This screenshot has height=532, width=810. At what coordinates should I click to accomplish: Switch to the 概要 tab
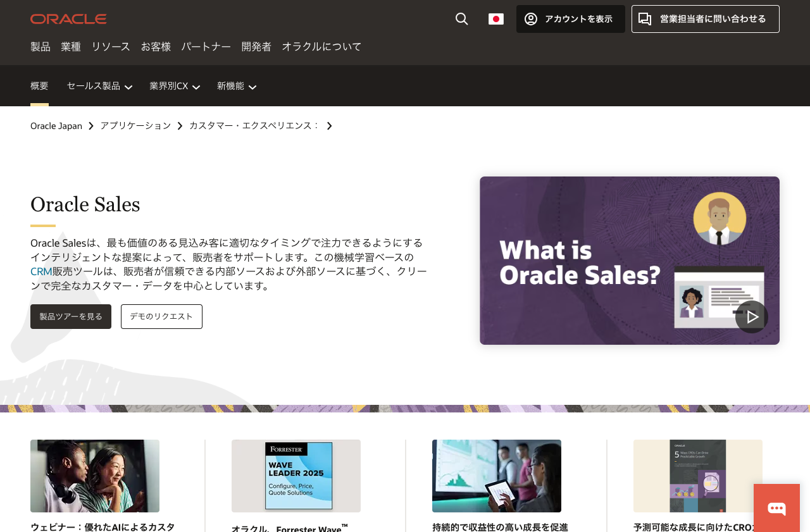point(39,86)
